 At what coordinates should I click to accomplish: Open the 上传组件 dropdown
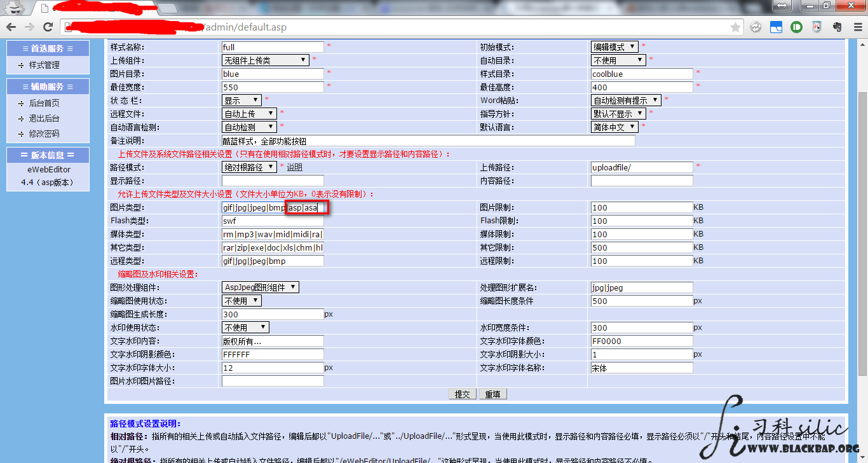click(265, 60)
